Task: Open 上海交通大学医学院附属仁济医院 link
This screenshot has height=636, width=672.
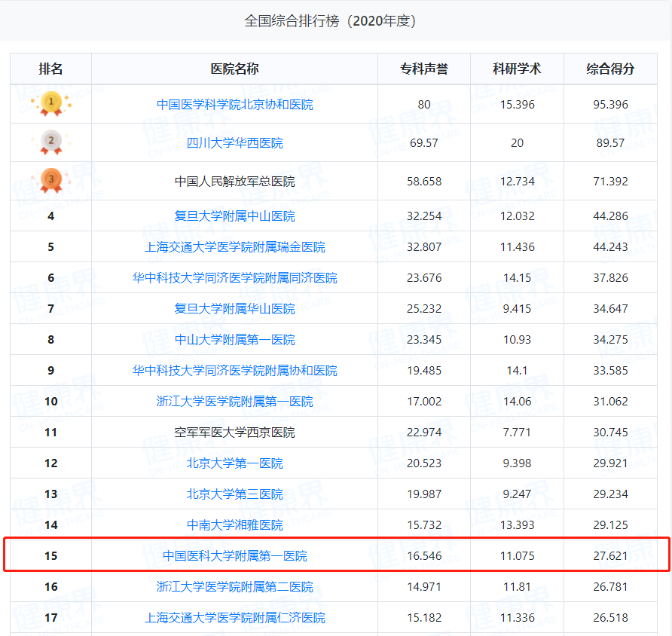Action: [x=234, y=618]
